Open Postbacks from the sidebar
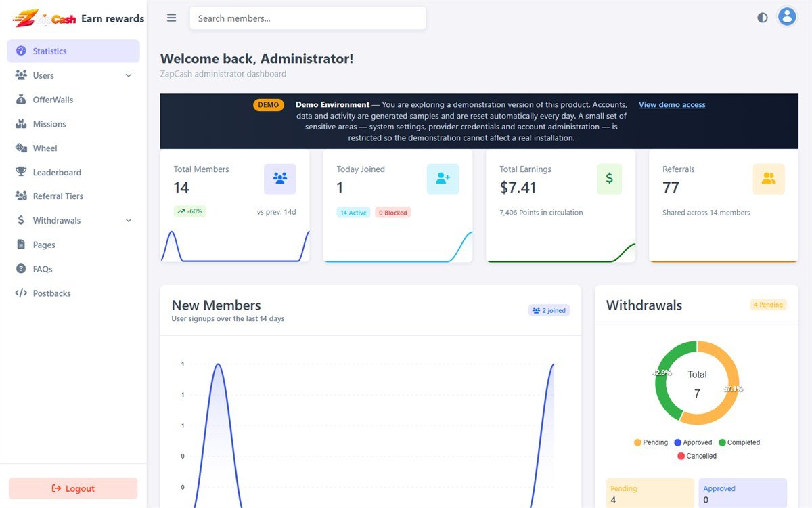This screenshot has width=812, height=508. point(73,293)
